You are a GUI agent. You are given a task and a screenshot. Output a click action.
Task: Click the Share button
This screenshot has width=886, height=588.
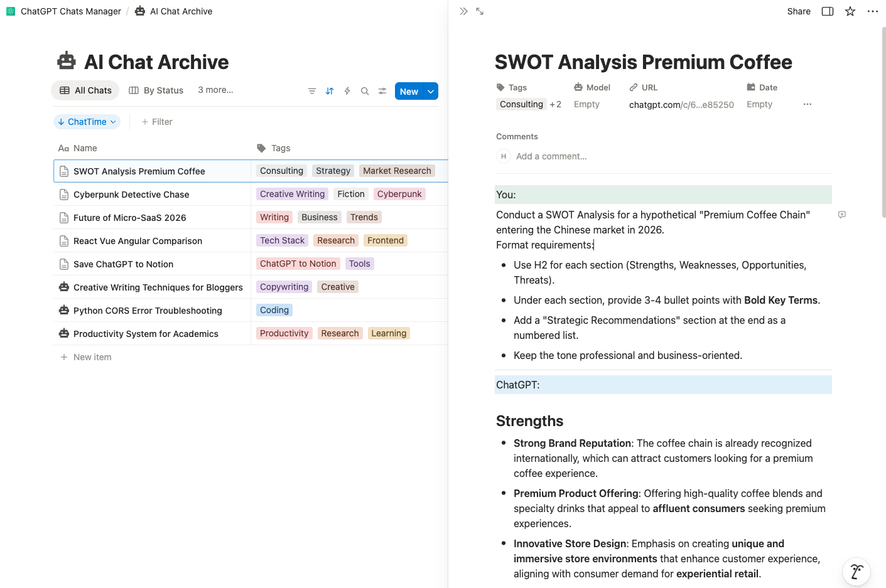coord(798,11)
